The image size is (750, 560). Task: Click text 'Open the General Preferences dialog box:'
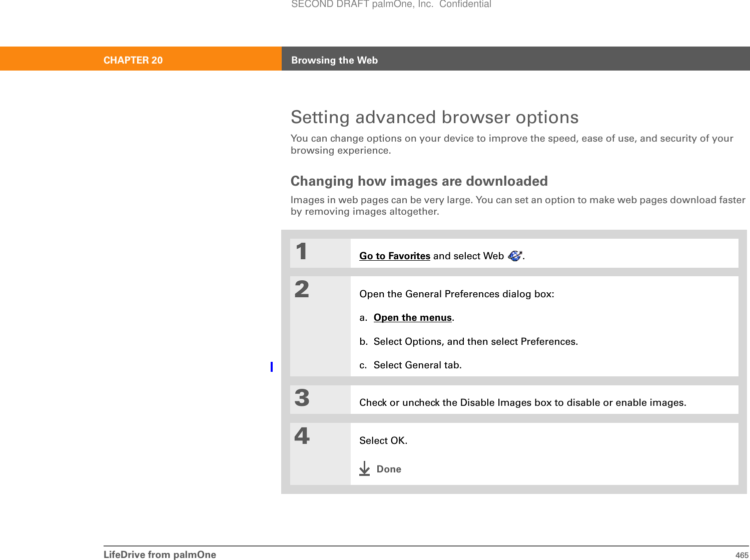coord(457,294)
